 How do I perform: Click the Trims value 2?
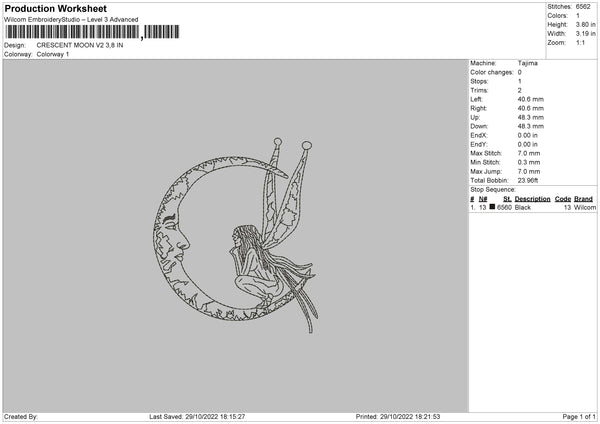click(520, 90)
